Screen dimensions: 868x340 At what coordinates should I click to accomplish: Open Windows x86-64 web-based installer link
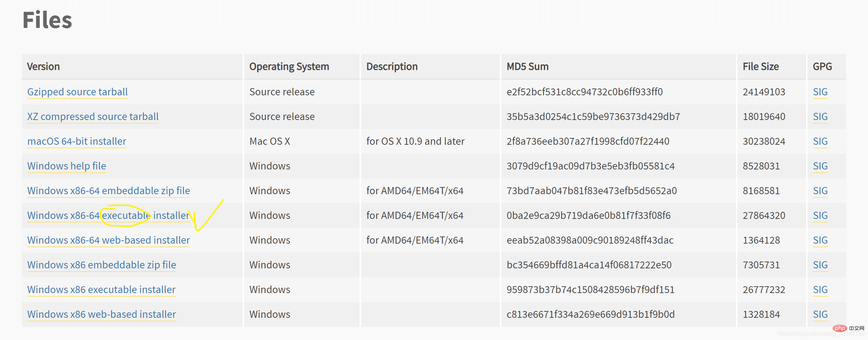pyautogui.click(x=108, y=240)
